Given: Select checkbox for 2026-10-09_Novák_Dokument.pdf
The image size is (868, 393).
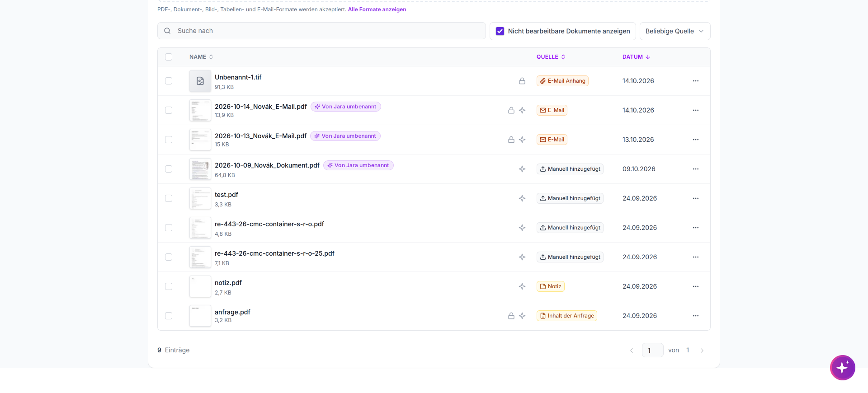Looking at the screenshot, I should [169, 169].
